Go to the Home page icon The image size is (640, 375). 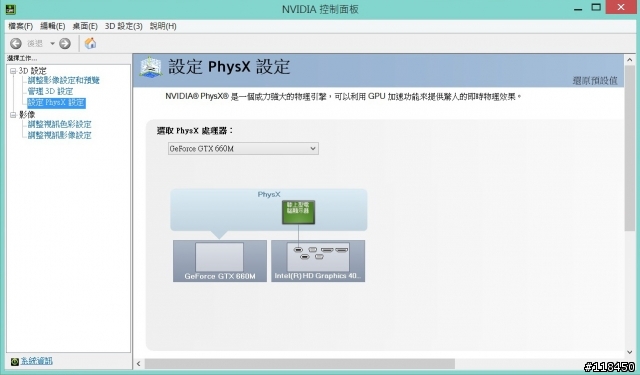point(90,43)
